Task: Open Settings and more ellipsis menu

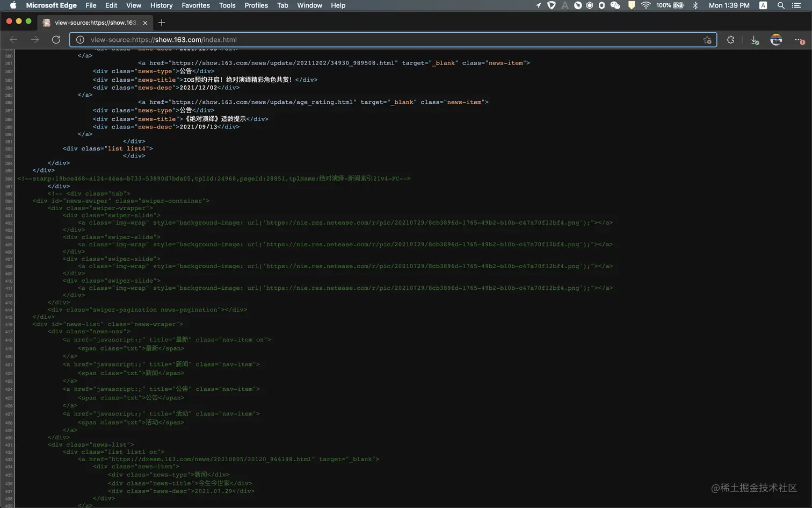Action: (x=799, y=40)
